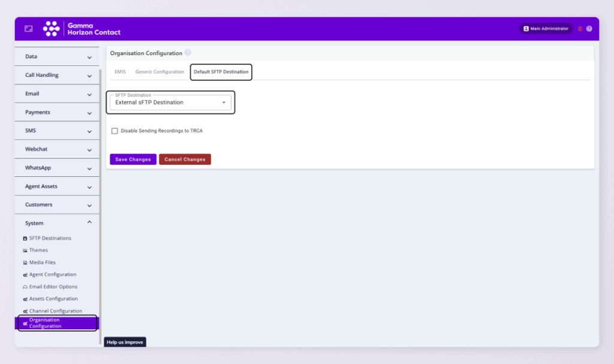Open the help question mark in header
The width and height of the screenshot is (614, 364).
click(589, 29)
